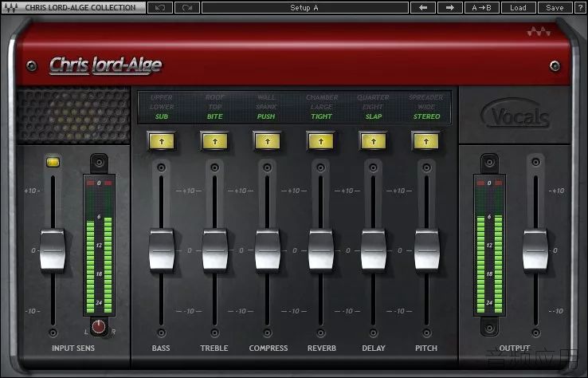Select the dimmed UPPER bass mode label
Viewport: 588px width, 378px height.
[162, 97]
